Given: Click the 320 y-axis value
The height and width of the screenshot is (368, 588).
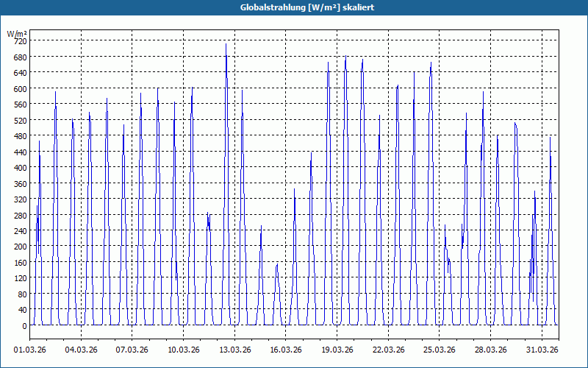Looking at the screenshot, I should (20, 199).
